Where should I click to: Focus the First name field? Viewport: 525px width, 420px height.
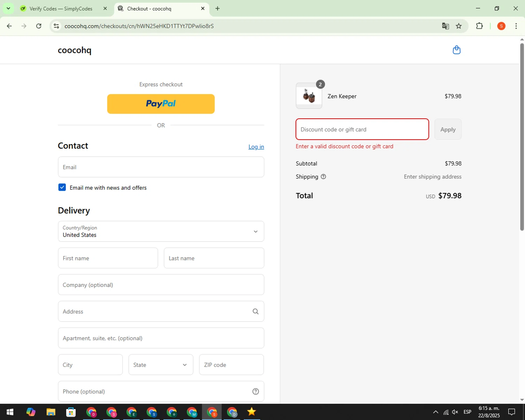[x=108, y=258]
